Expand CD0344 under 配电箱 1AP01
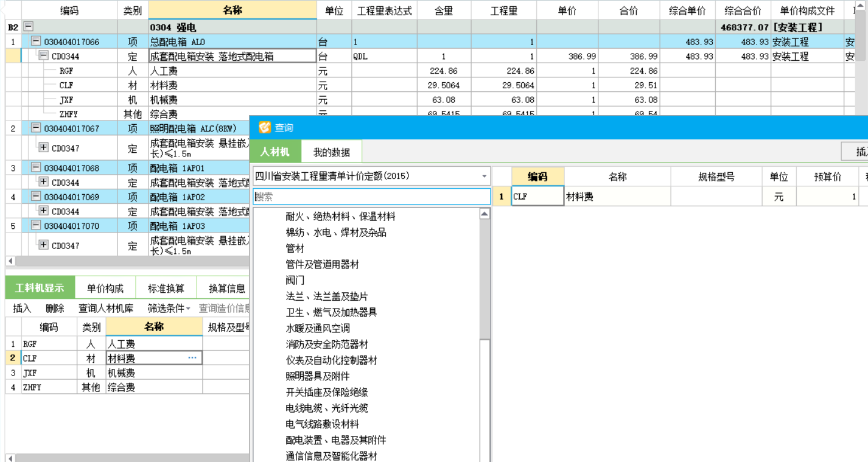This screenshot has height=462, width=868. [43, 182]
